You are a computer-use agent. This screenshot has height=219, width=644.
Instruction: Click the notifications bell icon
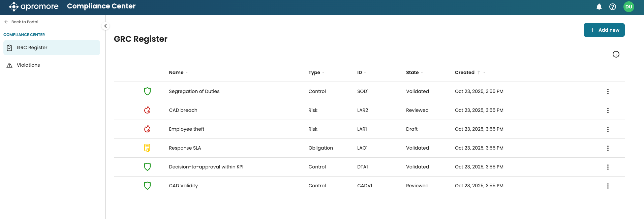click(599, 7)
